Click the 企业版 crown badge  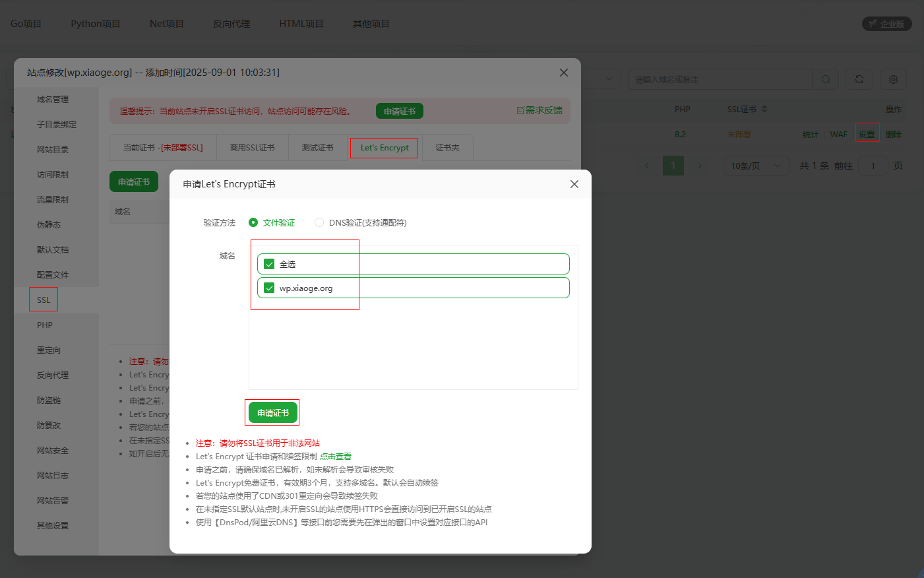[886, 23]
